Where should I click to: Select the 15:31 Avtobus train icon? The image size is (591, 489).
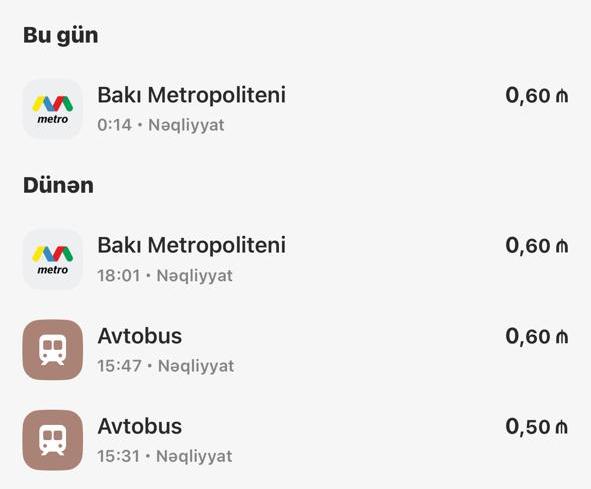click(53, 440)
